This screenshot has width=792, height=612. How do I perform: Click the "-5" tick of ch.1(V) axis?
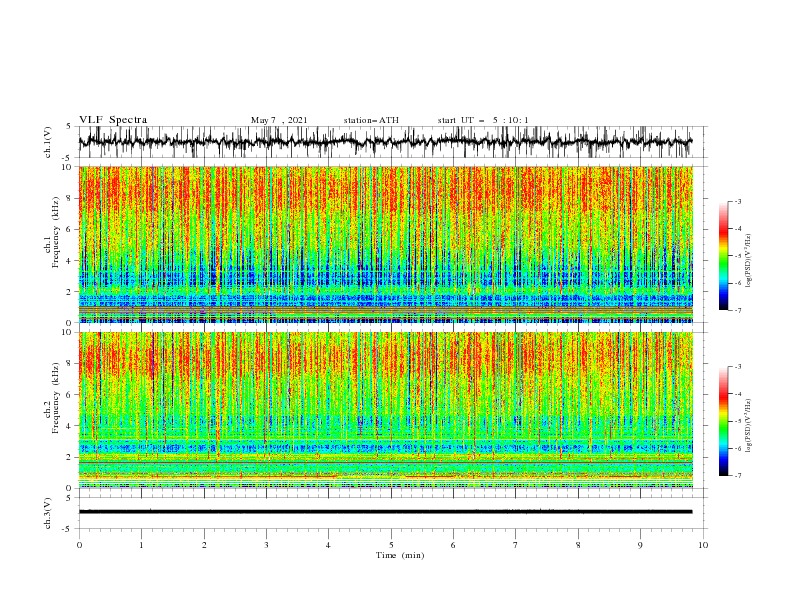pos(68,158)
